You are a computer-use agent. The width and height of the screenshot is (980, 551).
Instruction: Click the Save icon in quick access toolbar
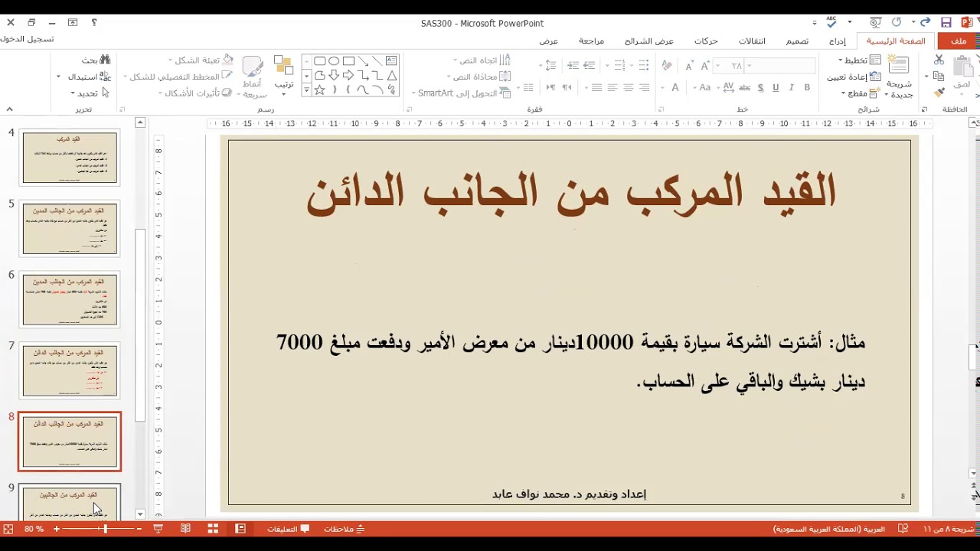tap(946, 23)
